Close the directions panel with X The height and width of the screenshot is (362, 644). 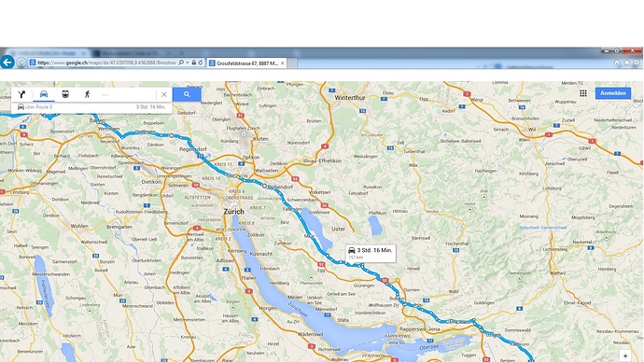164,94
